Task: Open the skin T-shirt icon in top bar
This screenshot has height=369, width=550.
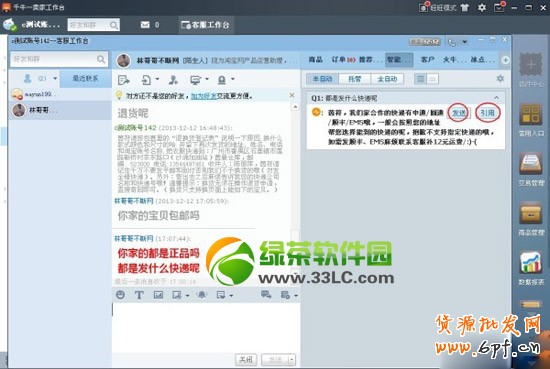Action: [465, 7]
